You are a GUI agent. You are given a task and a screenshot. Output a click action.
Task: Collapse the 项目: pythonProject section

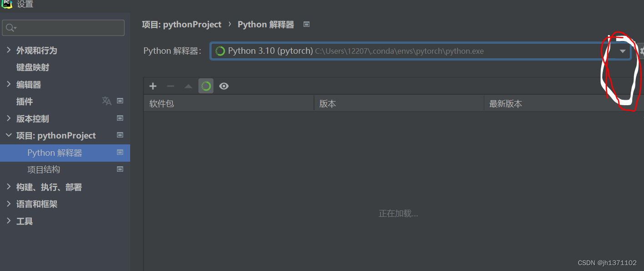[9, 135]
